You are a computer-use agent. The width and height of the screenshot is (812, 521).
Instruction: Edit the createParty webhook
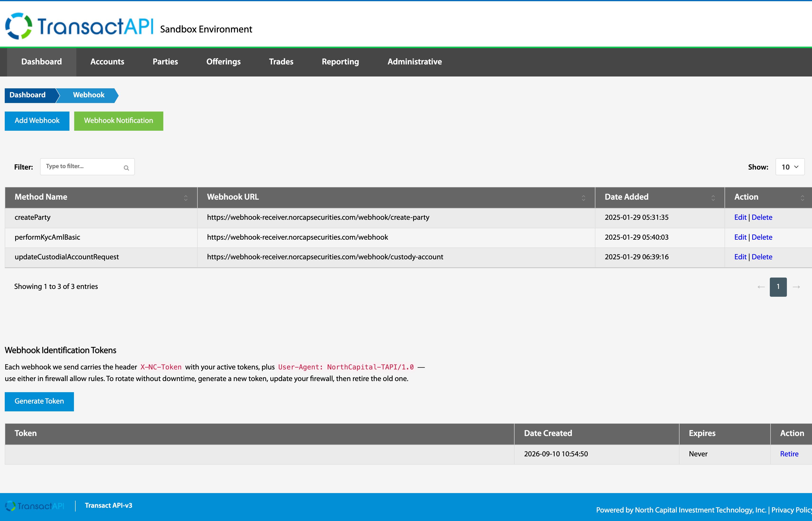tap(740, 218)
